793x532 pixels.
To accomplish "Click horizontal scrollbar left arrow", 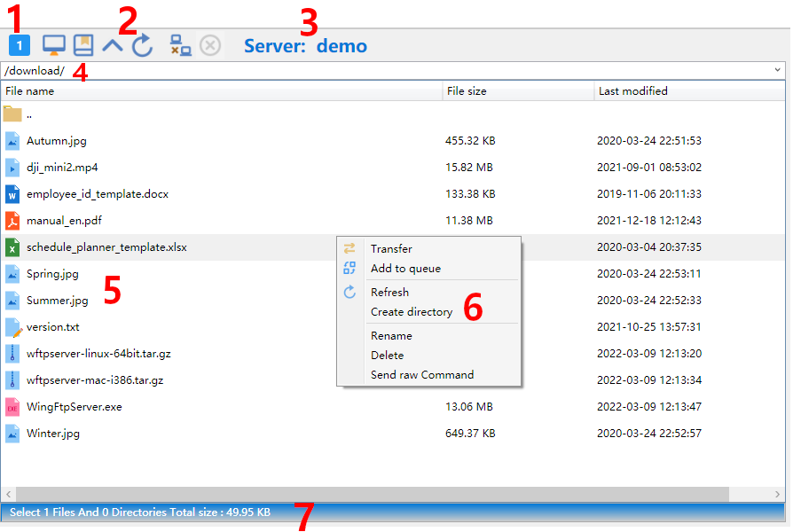I will [8, 494].
